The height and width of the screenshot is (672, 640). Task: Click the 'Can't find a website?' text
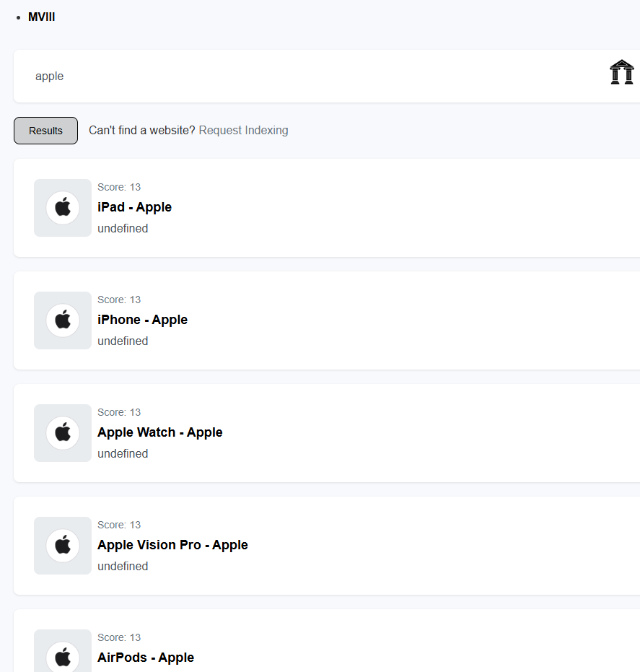(x=142, y=130)
